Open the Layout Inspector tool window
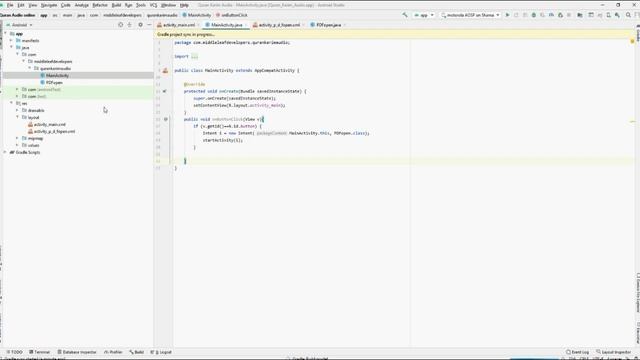This screenshot has width=640, height=360. (613, 352)
